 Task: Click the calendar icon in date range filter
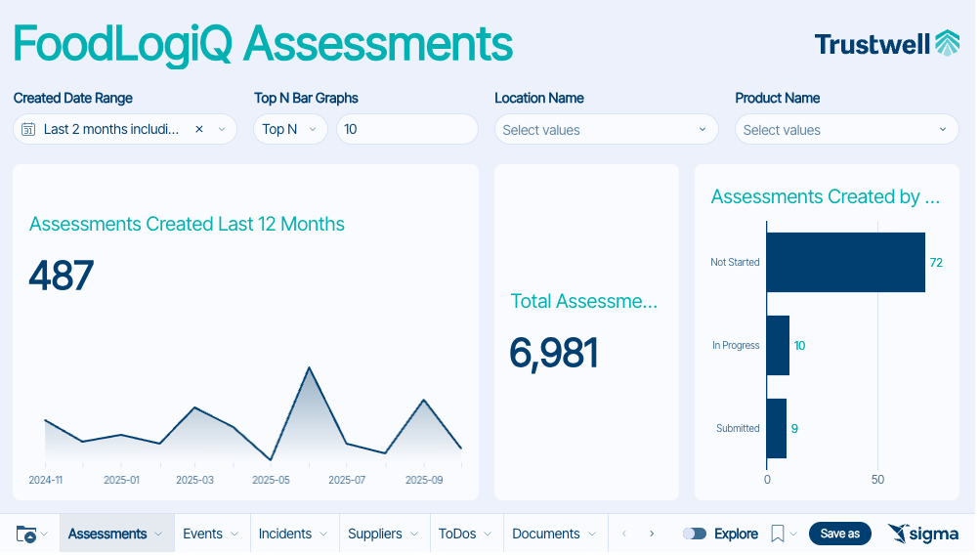coord(28,129)
